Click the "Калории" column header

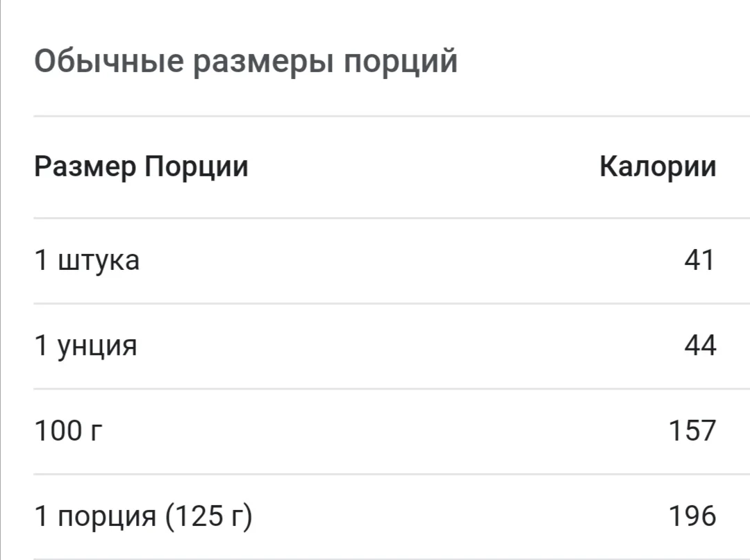[657, 167]
